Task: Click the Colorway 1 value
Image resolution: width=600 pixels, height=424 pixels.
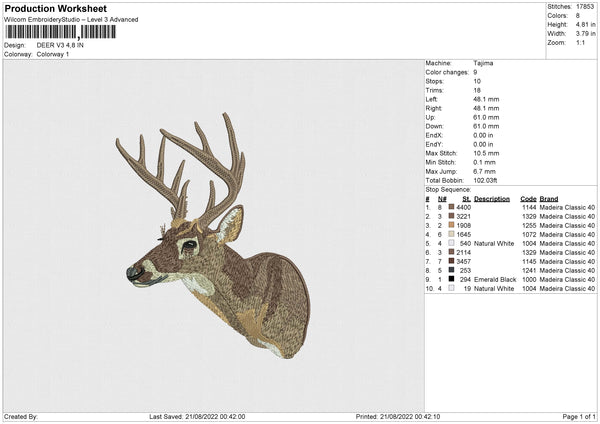Action: tap(53, 53)
